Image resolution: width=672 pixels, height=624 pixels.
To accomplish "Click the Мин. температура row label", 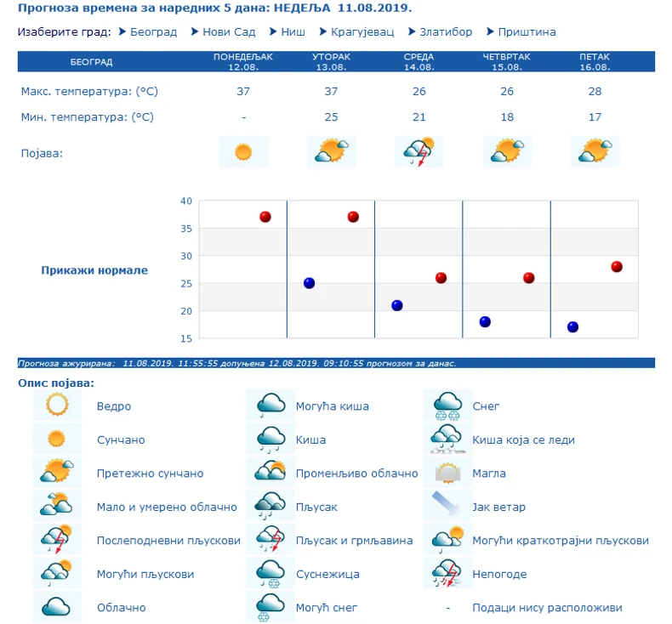I will click(x=88, y=117).
